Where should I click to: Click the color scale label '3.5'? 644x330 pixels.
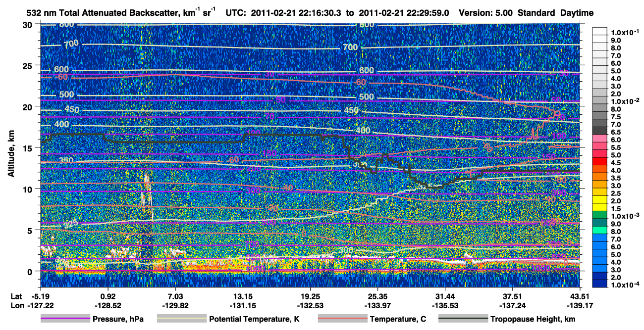coord(615,178)
